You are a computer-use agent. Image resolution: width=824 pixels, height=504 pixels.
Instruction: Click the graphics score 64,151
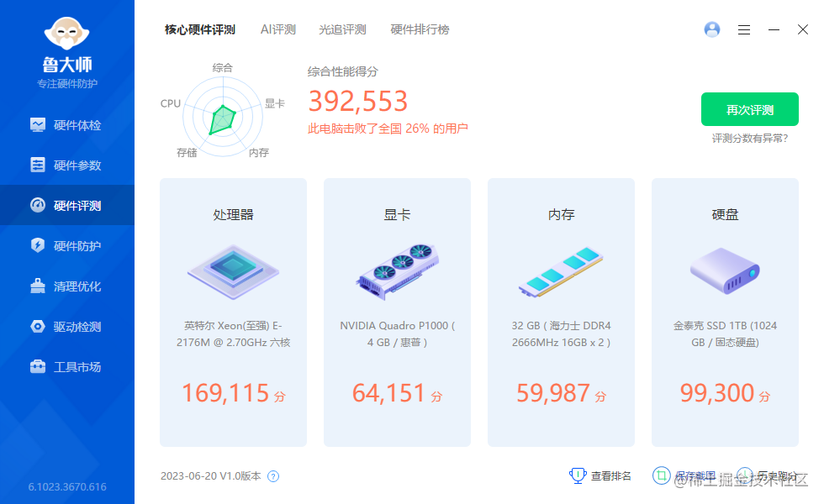(388, 393)
